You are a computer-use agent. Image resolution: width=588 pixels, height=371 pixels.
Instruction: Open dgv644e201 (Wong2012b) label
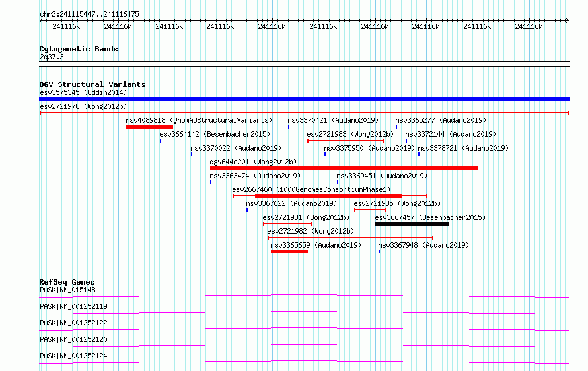253,162
